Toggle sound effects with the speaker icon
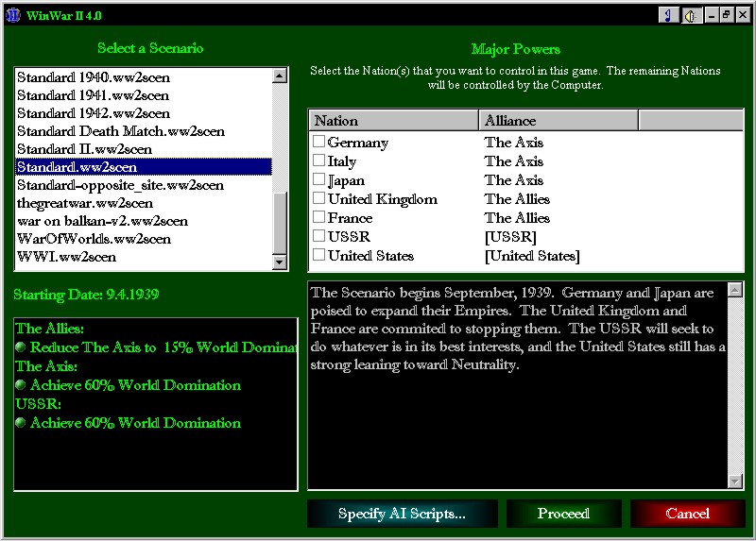 pyautogui.click(x=691, y=15)
